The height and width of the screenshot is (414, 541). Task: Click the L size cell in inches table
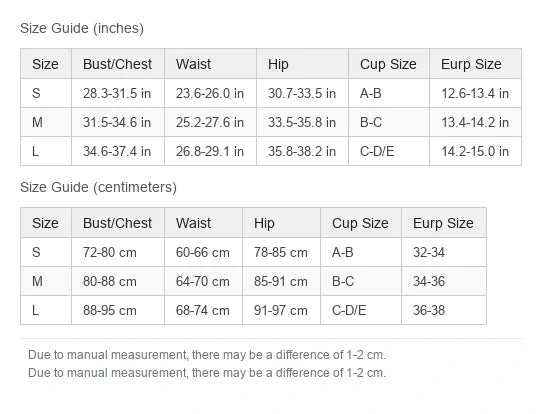(x=46, y=151)
